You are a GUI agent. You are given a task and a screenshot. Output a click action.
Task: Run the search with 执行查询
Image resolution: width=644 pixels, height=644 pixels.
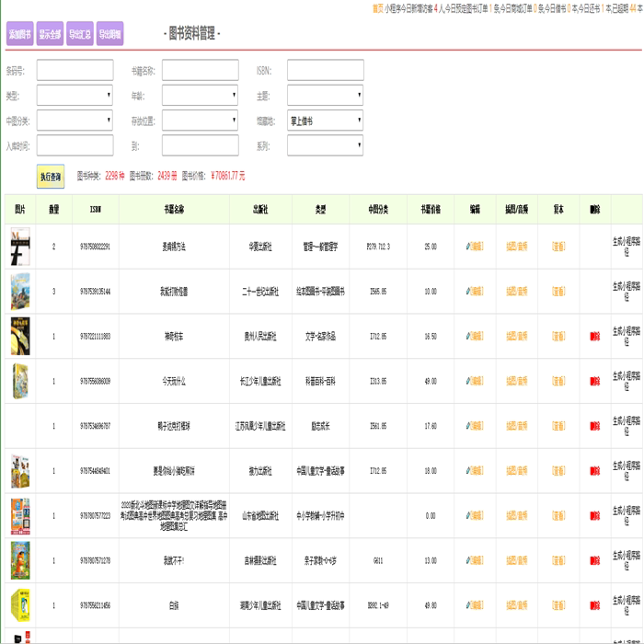tap(51, 177)
